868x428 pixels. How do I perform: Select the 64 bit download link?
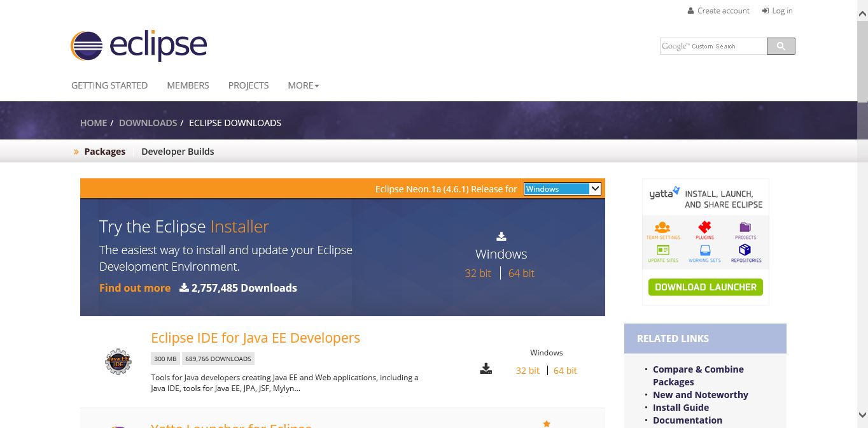pos(521,273)
